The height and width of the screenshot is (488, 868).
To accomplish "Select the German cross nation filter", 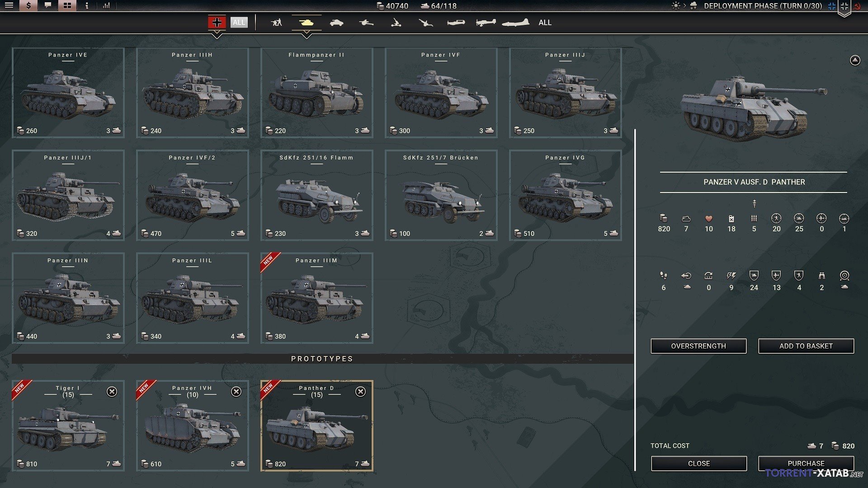I will [x=217, y=22].
